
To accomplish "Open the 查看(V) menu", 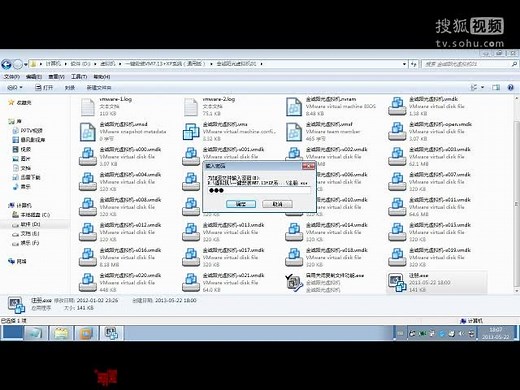I will click(x=56, y=77).
